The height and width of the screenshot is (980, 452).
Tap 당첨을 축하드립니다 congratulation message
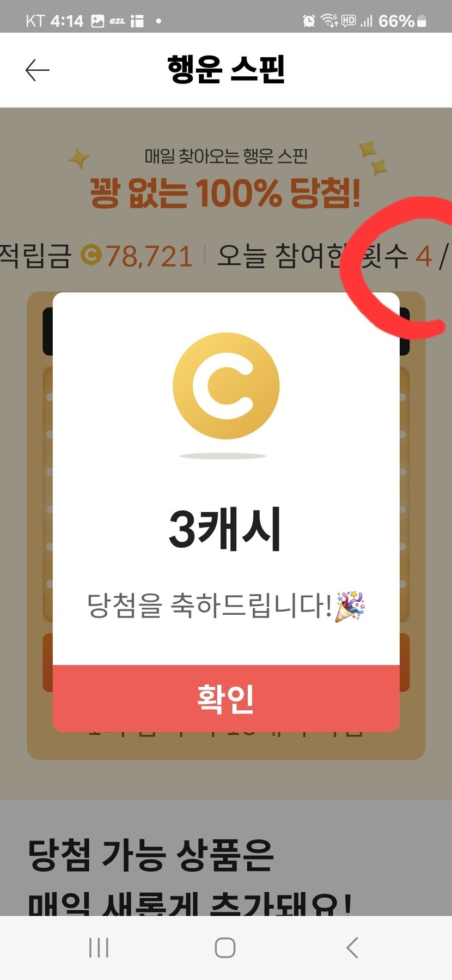pyautogui.click(x=210, y=605)
